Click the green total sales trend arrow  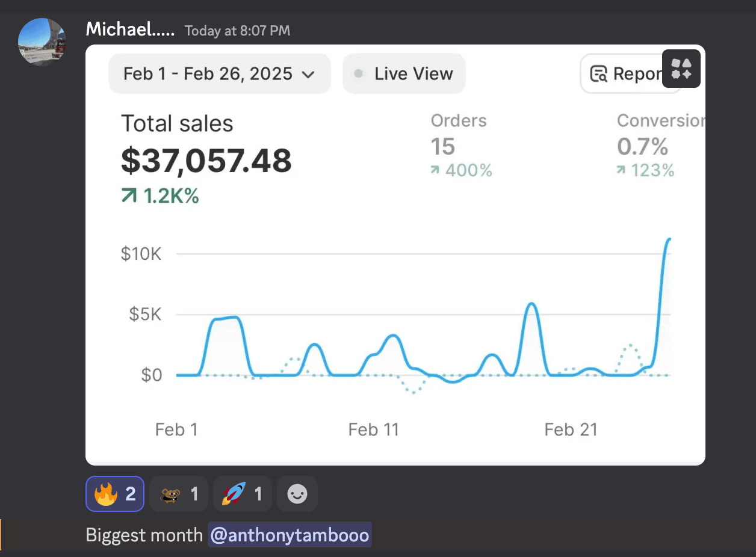pyautogui.click(x=129, y=196)
